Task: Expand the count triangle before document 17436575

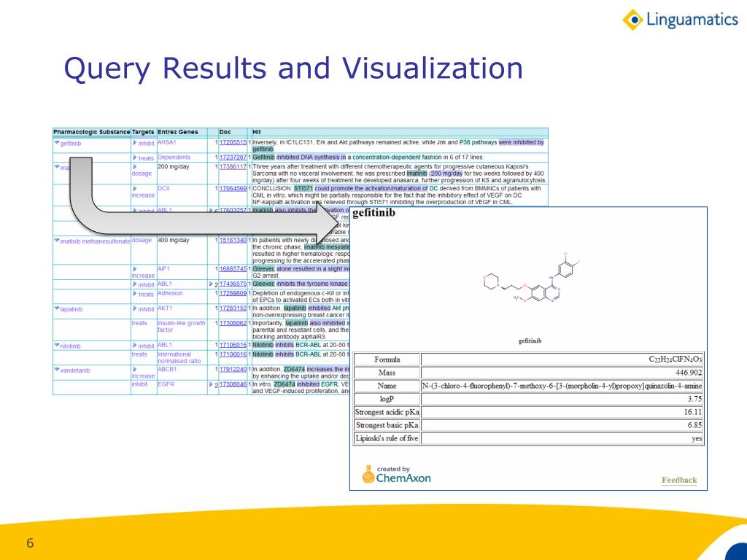Action: (x=211, y=284)
